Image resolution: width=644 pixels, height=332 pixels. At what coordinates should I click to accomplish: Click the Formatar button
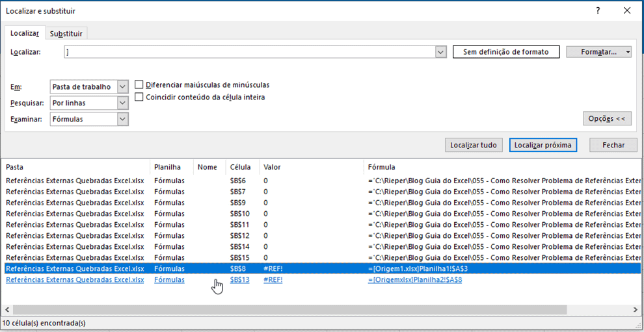(595, 52)
